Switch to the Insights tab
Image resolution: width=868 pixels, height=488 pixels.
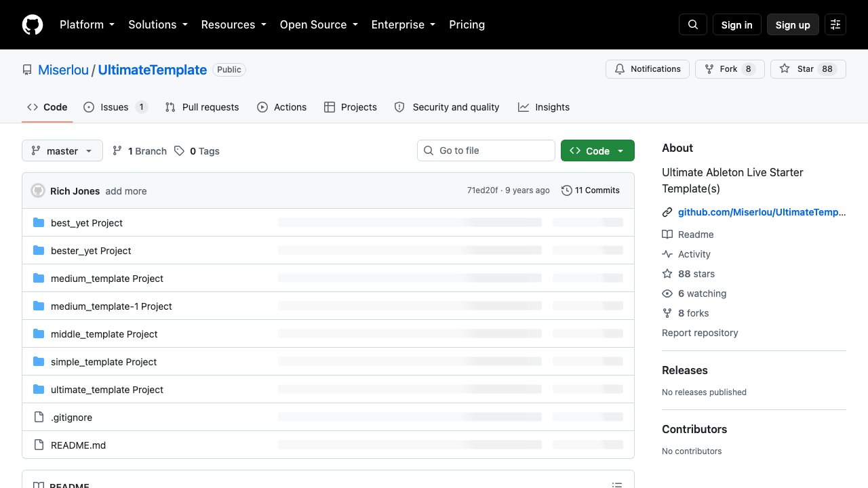(x=544, y=107)
